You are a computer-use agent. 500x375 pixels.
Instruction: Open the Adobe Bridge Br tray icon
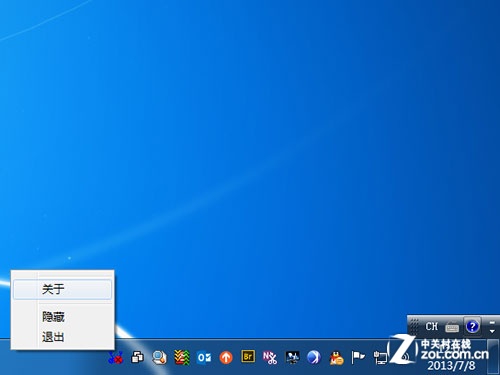[x=248, y=357]
